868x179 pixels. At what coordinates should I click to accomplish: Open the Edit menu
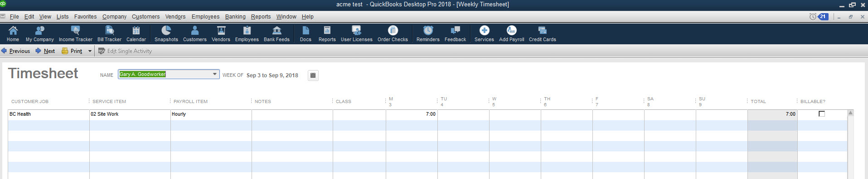29,17
